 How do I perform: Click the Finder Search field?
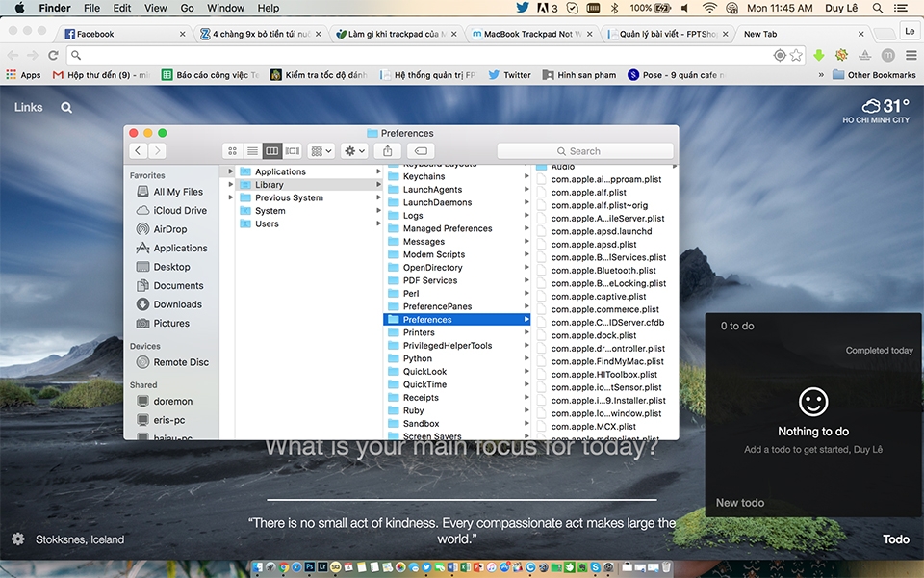point(585,151)
